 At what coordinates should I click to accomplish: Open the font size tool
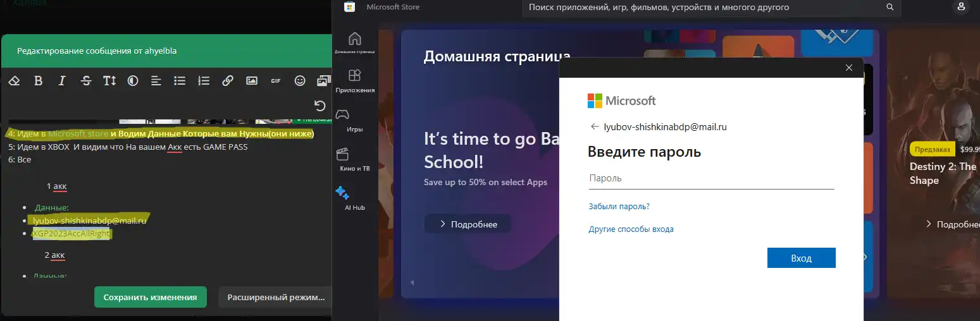click(x=109, y=81)
